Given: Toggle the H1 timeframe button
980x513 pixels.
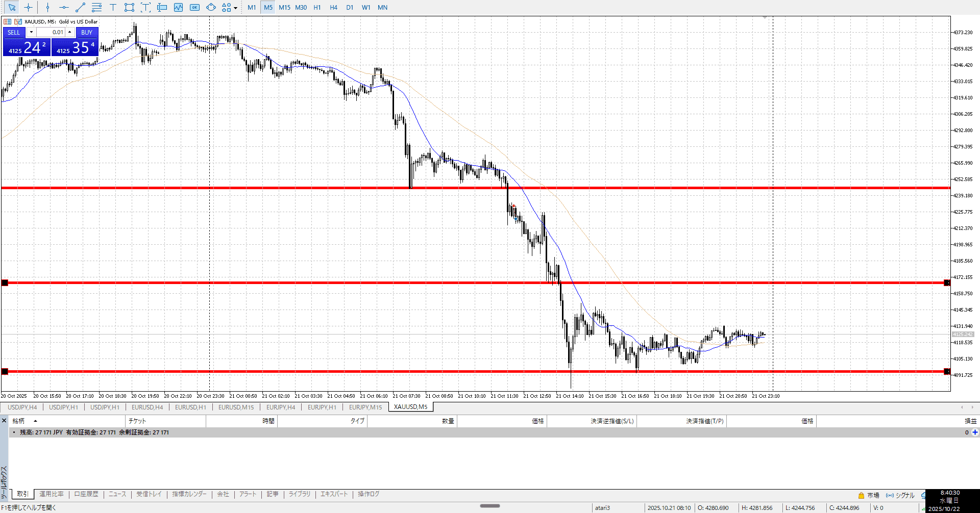Looking at the screenshot, I should 317,7.
